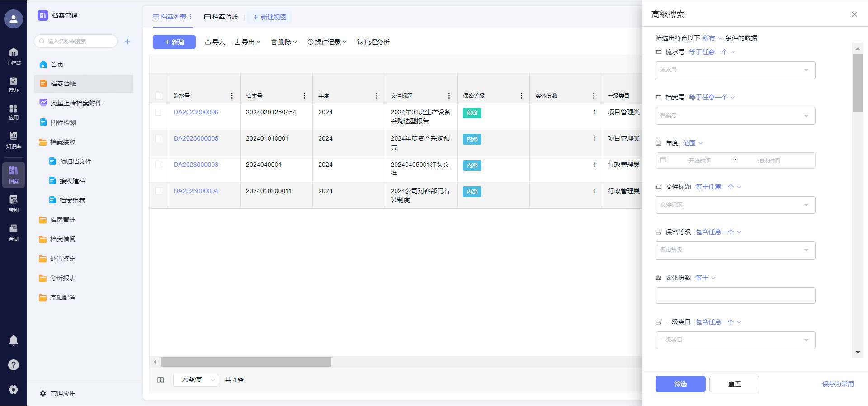Open the 待办 to-do icon
The height and width of the screenshot is (406, 868).
tap(14, 84)
